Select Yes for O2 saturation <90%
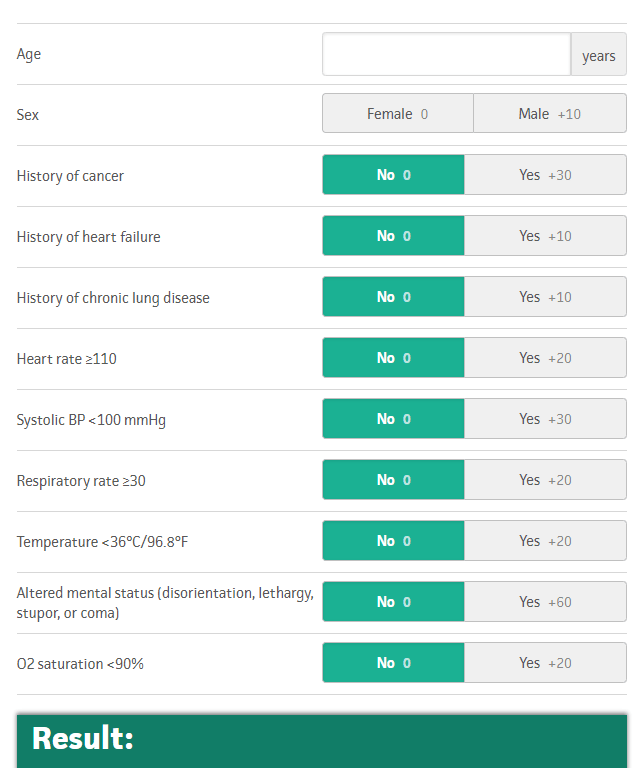 [545, 663]
